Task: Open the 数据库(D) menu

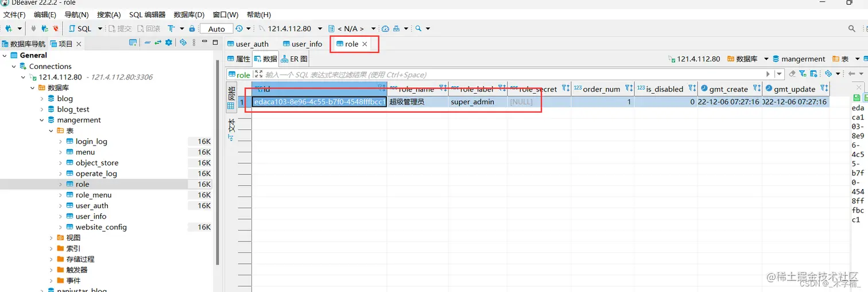Action: [189, 14]
